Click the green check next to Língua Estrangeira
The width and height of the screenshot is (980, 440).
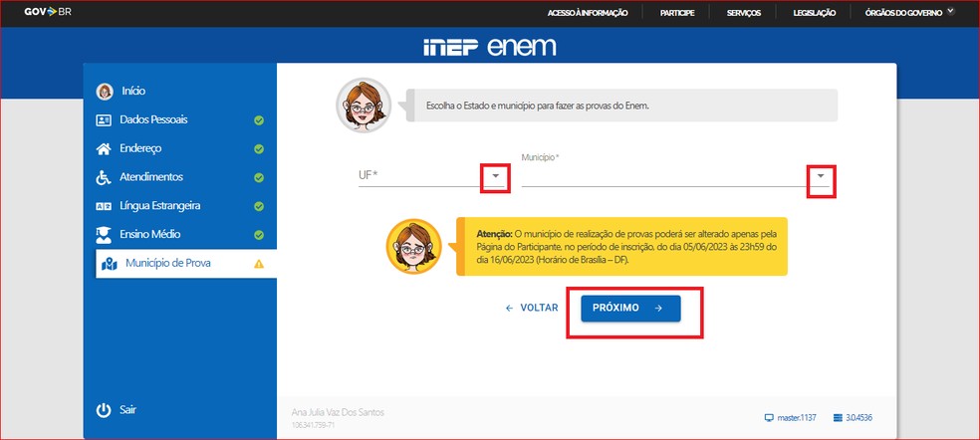pos(259,207)
